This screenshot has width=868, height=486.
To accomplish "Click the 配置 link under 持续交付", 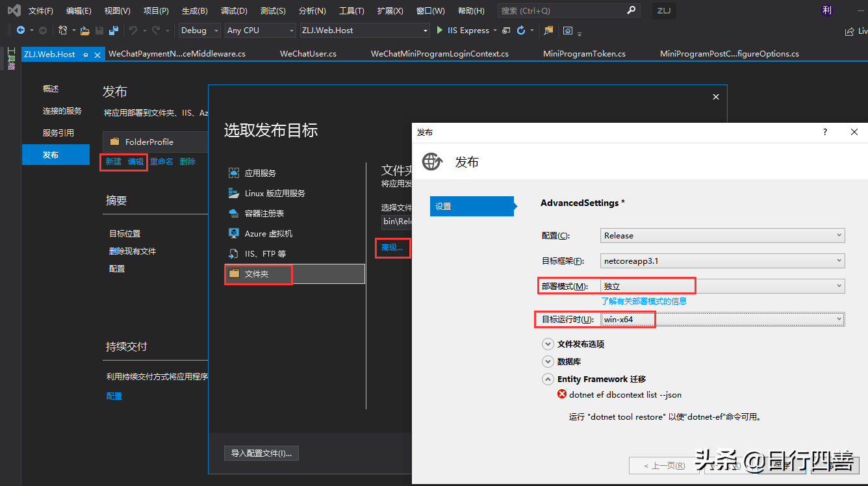I will point(114,396).
